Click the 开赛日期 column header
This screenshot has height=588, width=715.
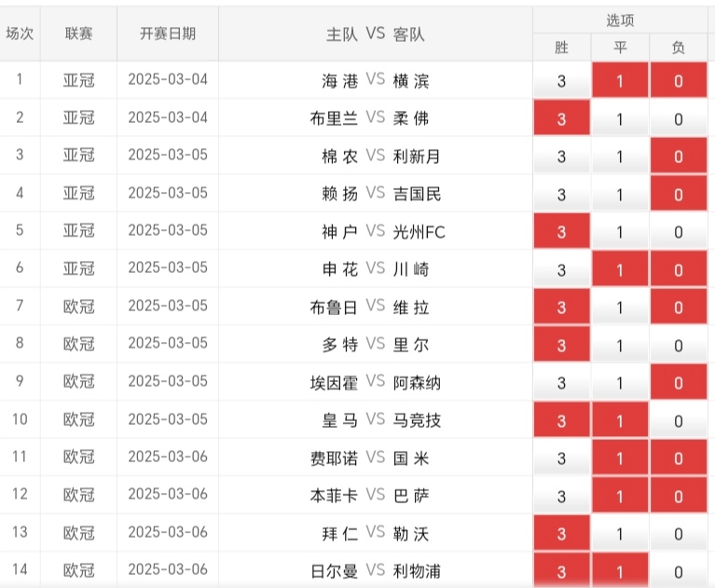pos(168,34)
